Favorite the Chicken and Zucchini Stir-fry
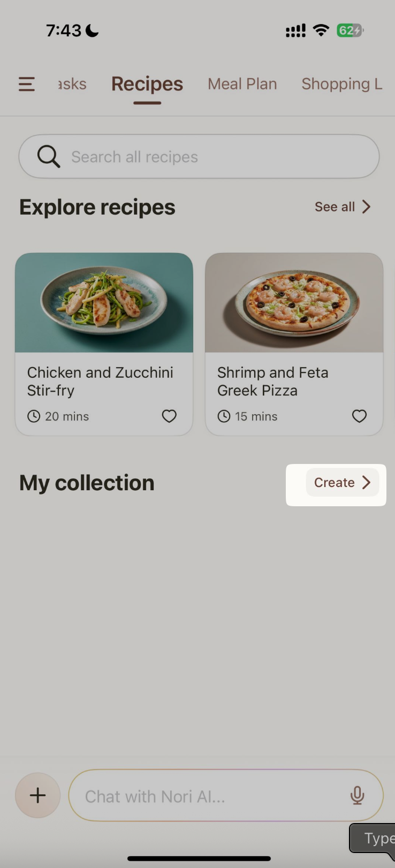This screenshot has height=868, width=395. [169, 416]
